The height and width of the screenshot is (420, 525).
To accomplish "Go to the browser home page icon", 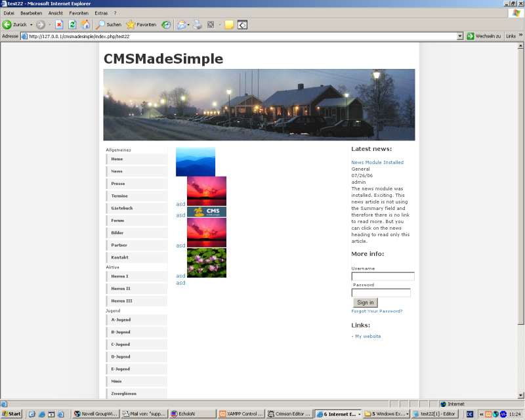I will click(85, 24).
